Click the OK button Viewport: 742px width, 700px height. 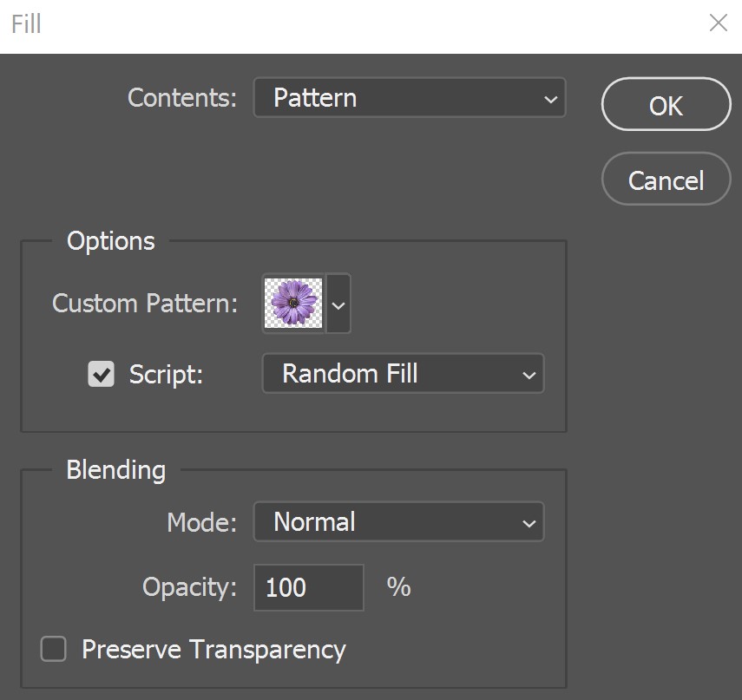click(666, 104)
